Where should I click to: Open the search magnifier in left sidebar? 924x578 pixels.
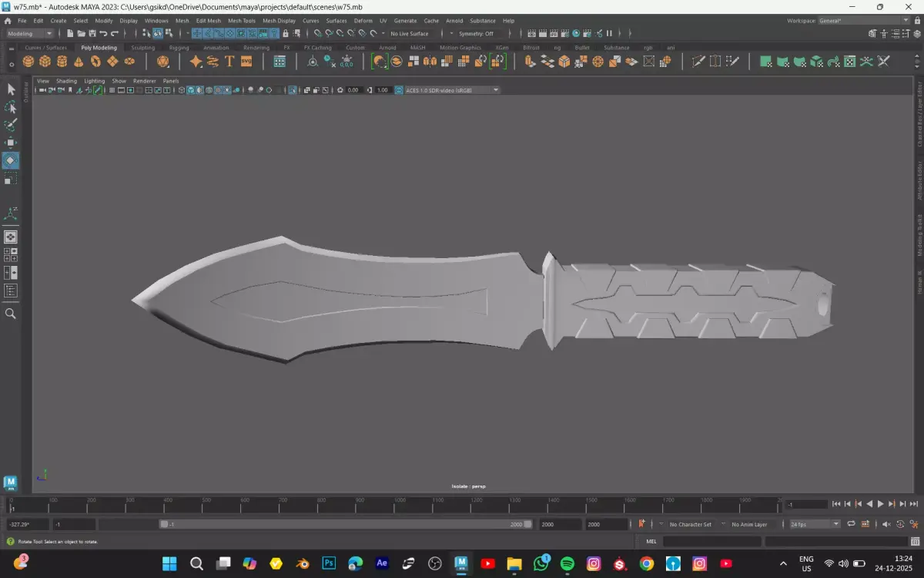(11, 314)
